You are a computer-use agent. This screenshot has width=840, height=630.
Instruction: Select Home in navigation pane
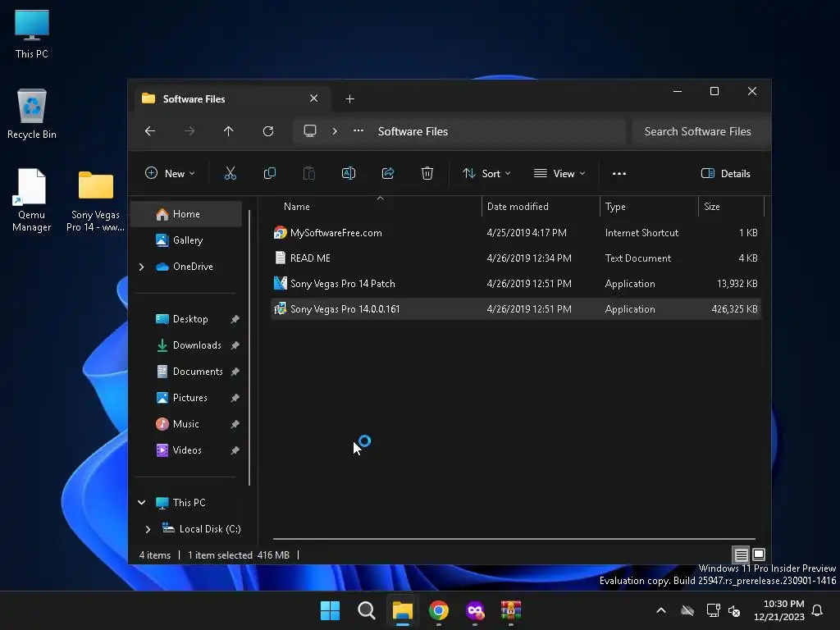pos(186,214)
